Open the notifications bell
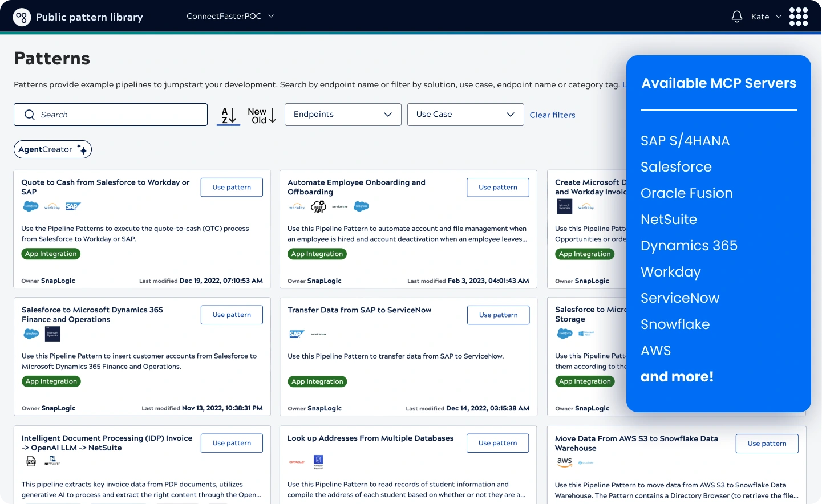The image size is (822, 504). point(737,17)
